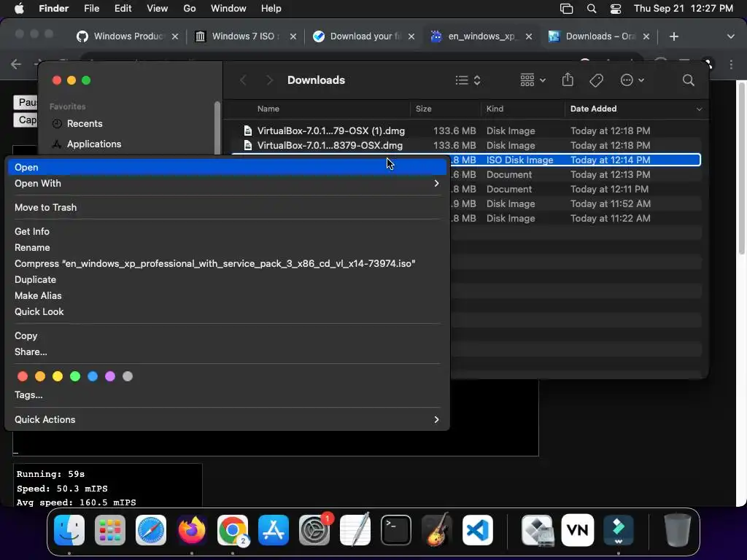Screen dimensions: 747x560
Task: Open the Stage Manager menu bar icon
Action: click(566, 9)
